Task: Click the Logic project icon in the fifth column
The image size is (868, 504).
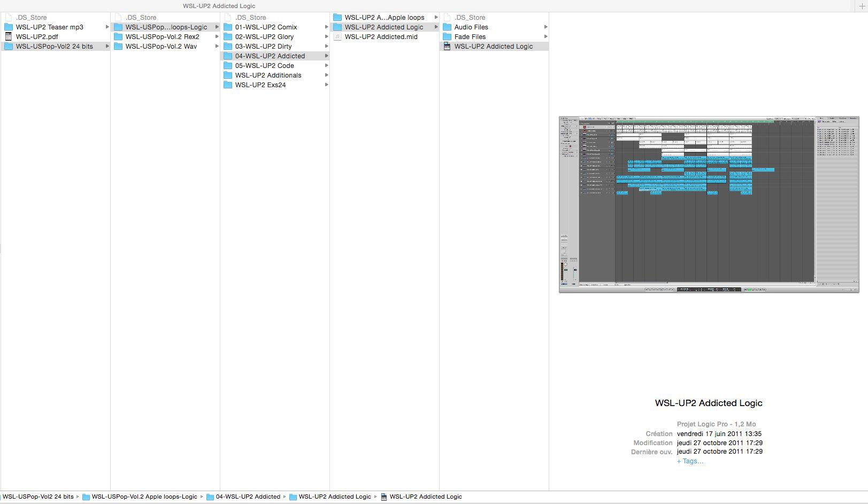Action: pos(447,46)
